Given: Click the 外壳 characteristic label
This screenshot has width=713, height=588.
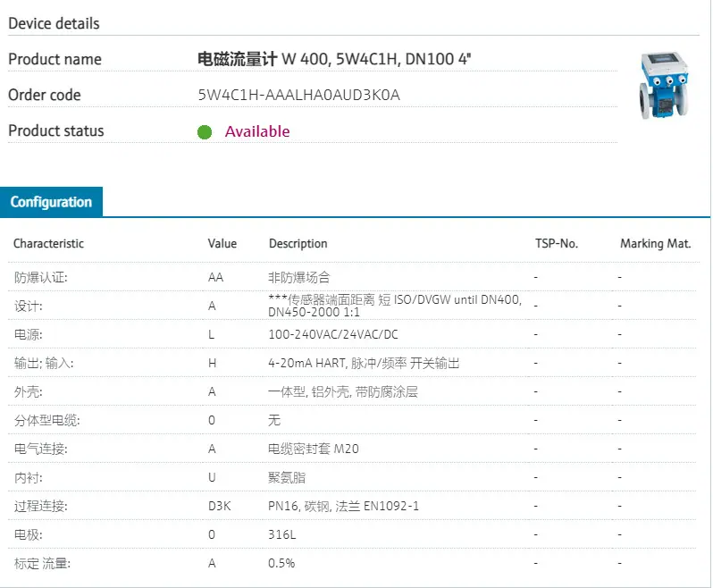Looking at the screenshot, I should tap(29, 392).
